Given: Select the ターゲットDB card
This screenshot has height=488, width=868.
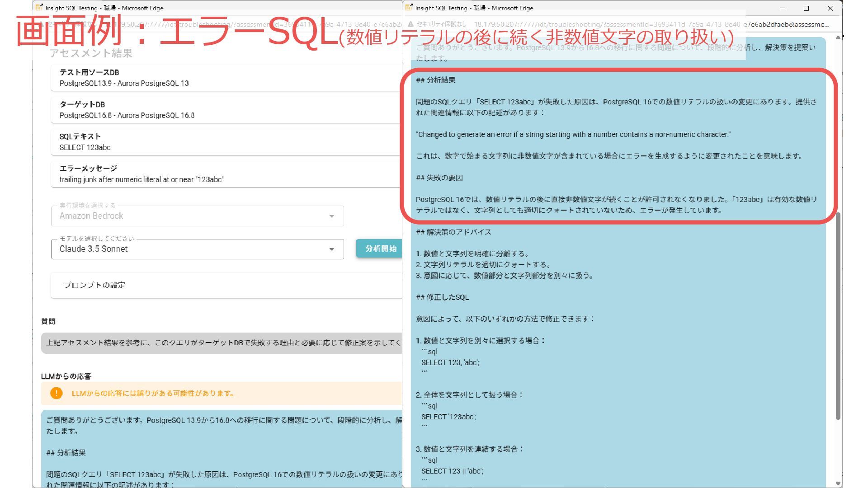Looking at the screenshot, I should click(x=226, y=110).
